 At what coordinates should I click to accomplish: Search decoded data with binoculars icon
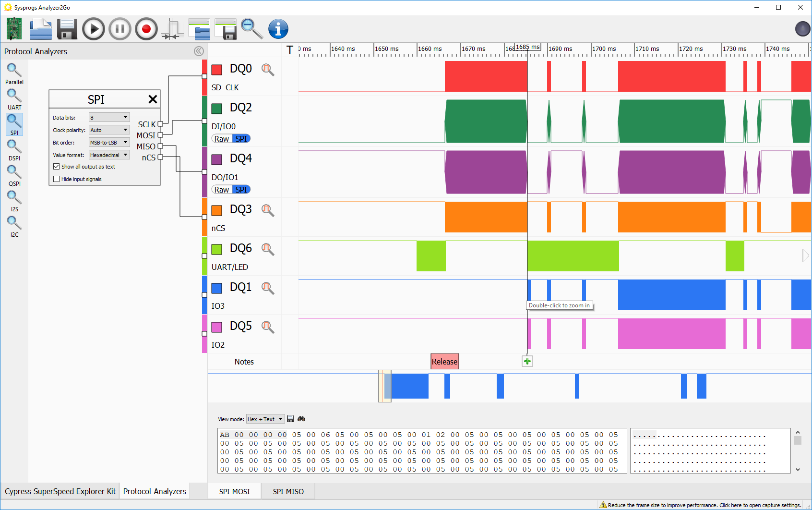(301, 419)
